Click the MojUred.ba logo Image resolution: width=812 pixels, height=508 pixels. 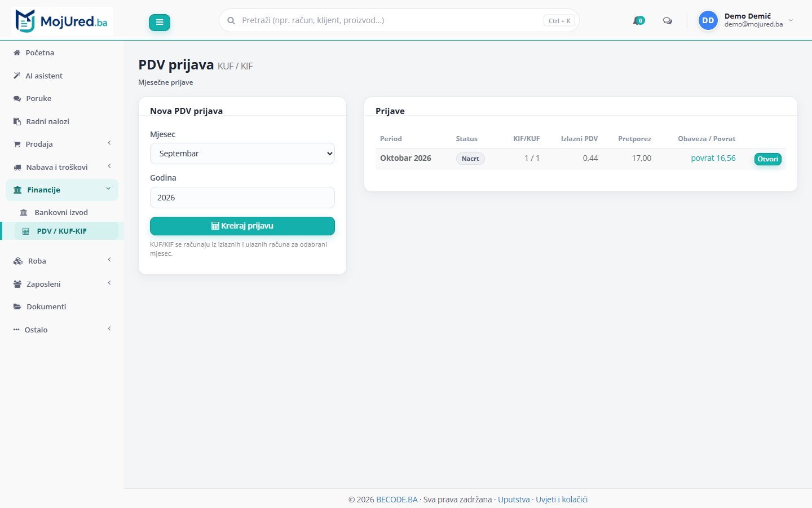click(x=62, y=21)
